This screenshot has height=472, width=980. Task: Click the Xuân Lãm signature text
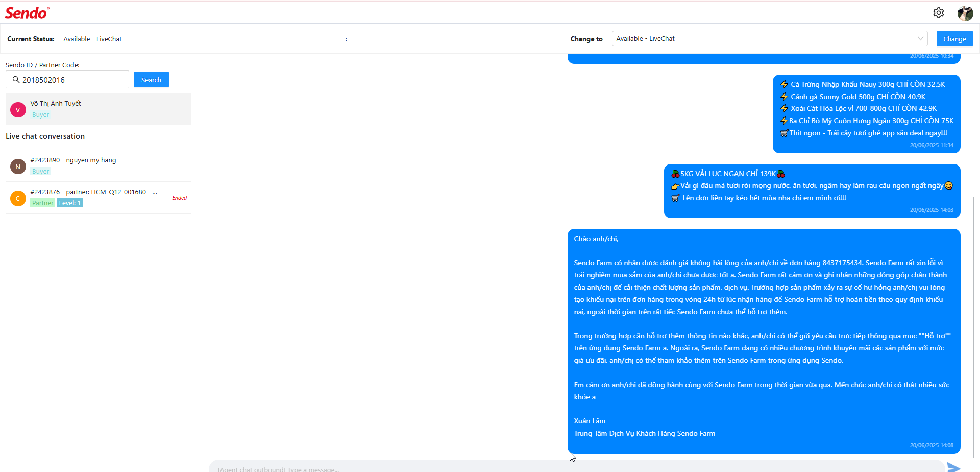coord(590,421)
